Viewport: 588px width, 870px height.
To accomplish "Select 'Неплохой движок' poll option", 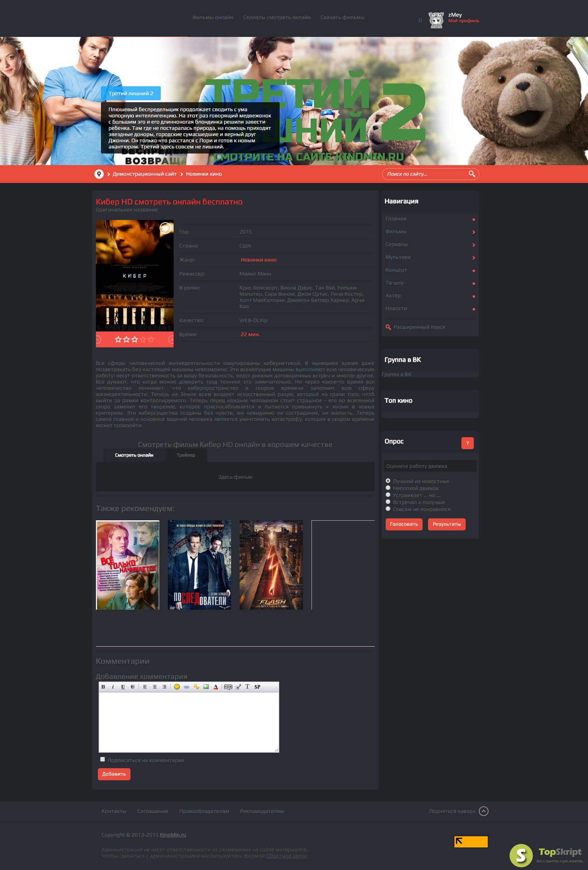I will point(388,488).
